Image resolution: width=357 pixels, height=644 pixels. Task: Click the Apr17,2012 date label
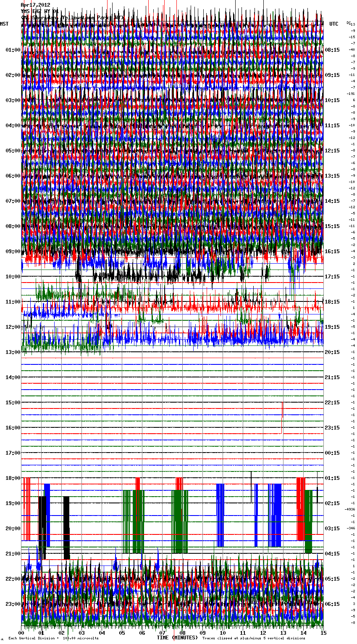coord(35,5)
